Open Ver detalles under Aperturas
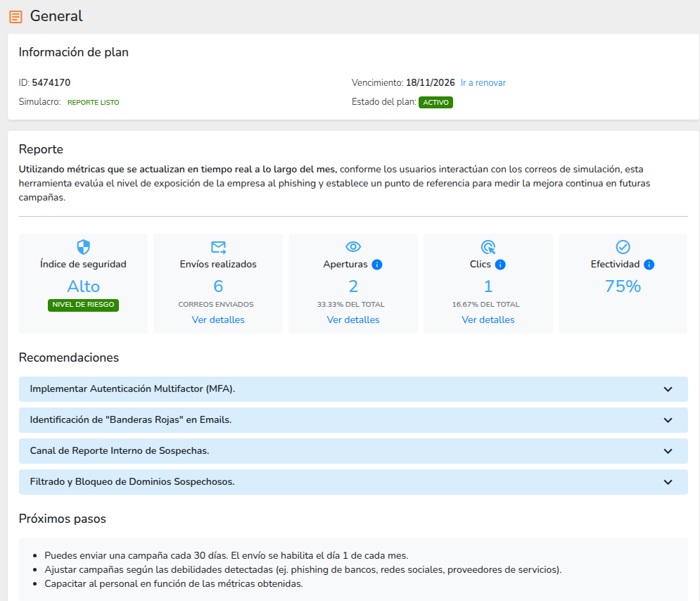The width and height of the screenshot is (700, 601). tap(353, 320)
